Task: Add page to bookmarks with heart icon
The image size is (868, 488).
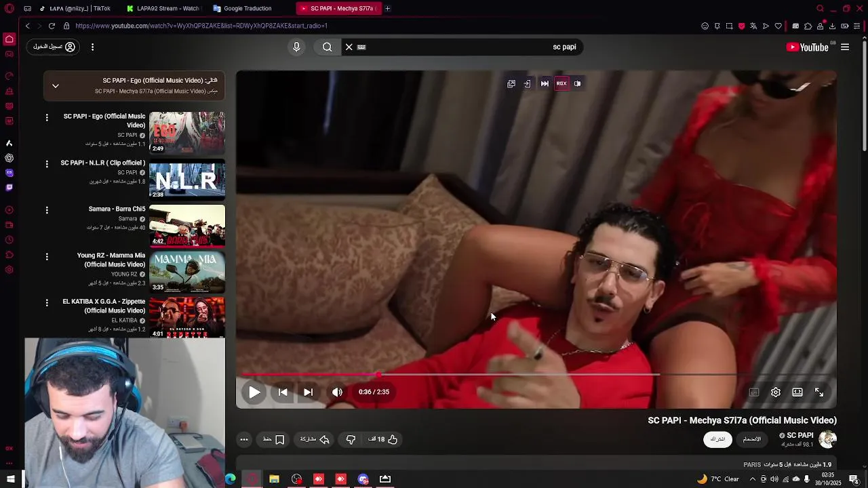Action: pyautogui.click(x=778, y=26)
